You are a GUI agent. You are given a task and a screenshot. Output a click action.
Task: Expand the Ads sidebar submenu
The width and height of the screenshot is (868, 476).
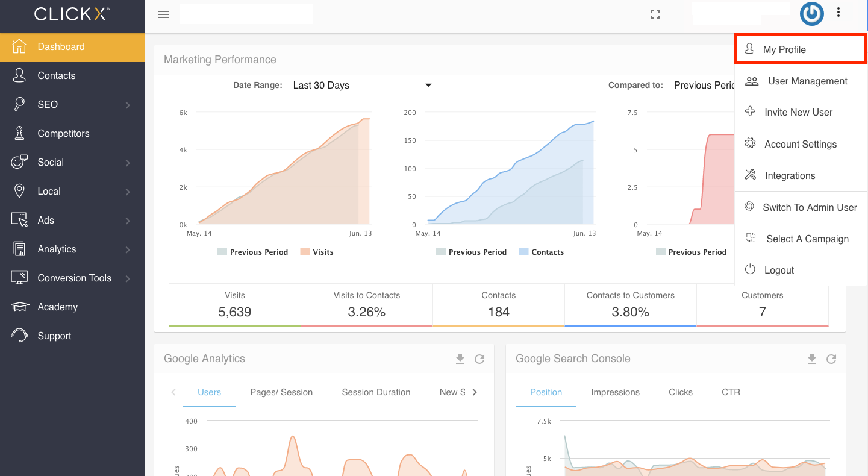128,221
